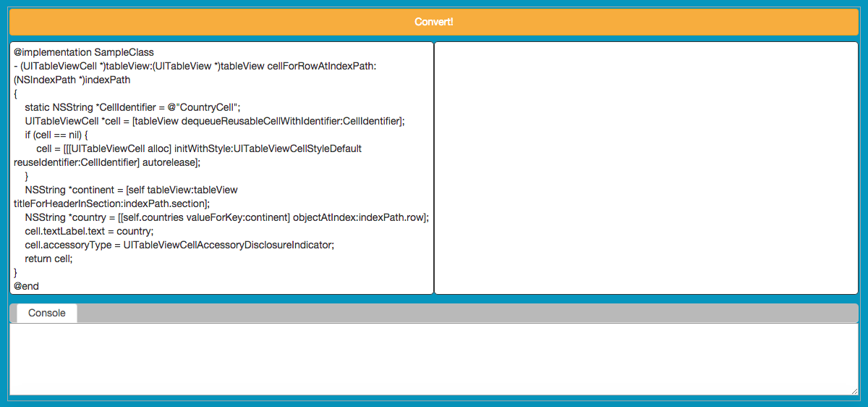Click the 'NSString *country' declaration line
Image resolution: width=868 pixels, height=407 pixels.
pos(226,217)
